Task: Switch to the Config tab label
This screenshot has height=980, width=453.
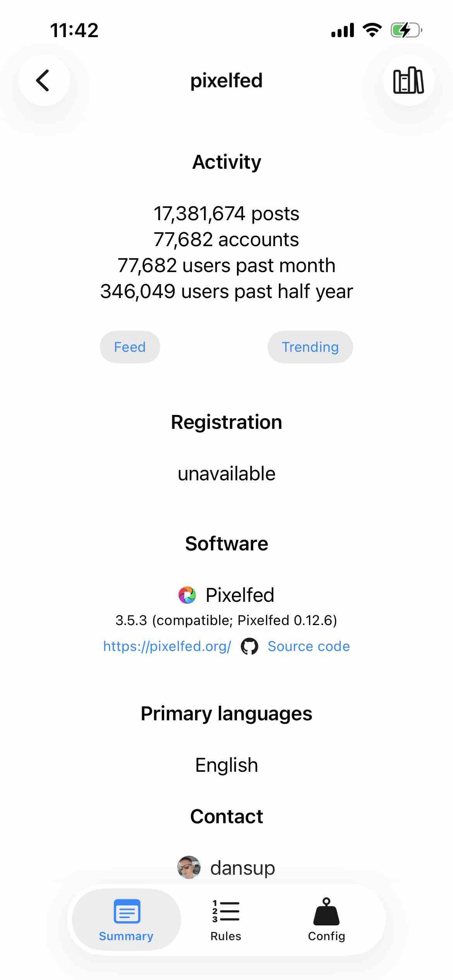Action: 326,936
